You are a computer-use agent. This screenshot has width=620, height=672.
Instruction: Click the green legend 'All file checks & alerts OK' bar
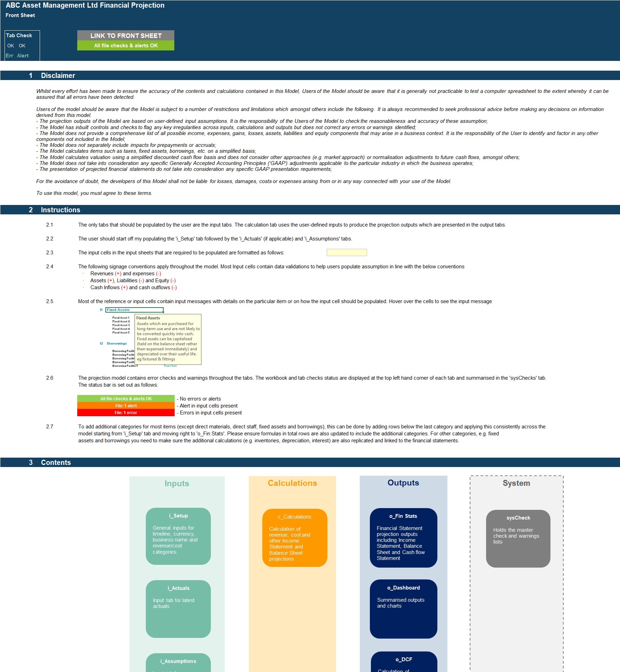(x=126, y=399)
